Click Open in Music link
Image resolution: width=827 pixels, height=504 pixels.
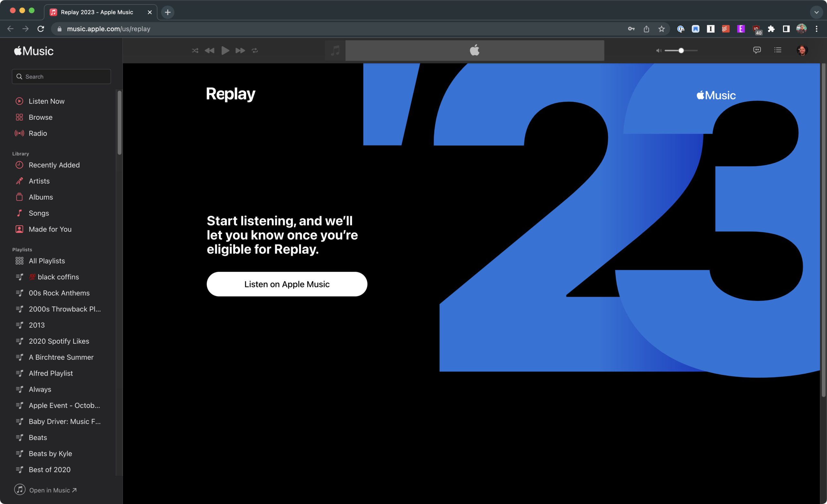coord(46,490)
